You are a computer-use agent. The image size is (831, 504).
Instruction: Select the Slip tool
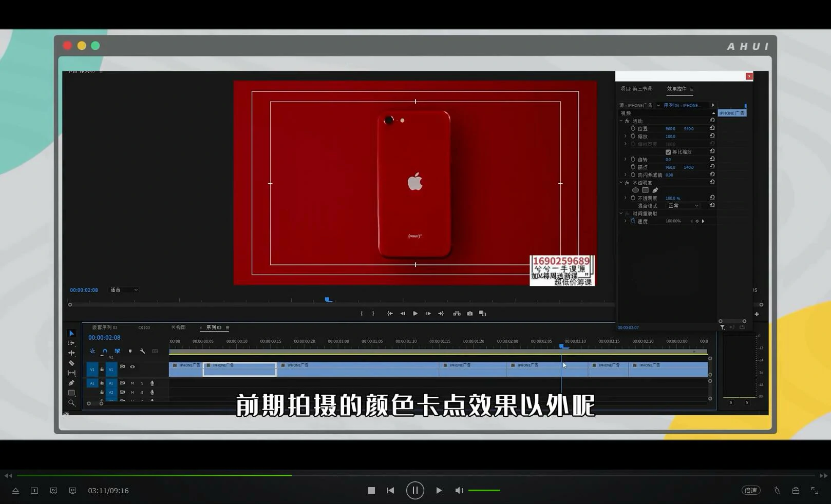coord(71,373)
